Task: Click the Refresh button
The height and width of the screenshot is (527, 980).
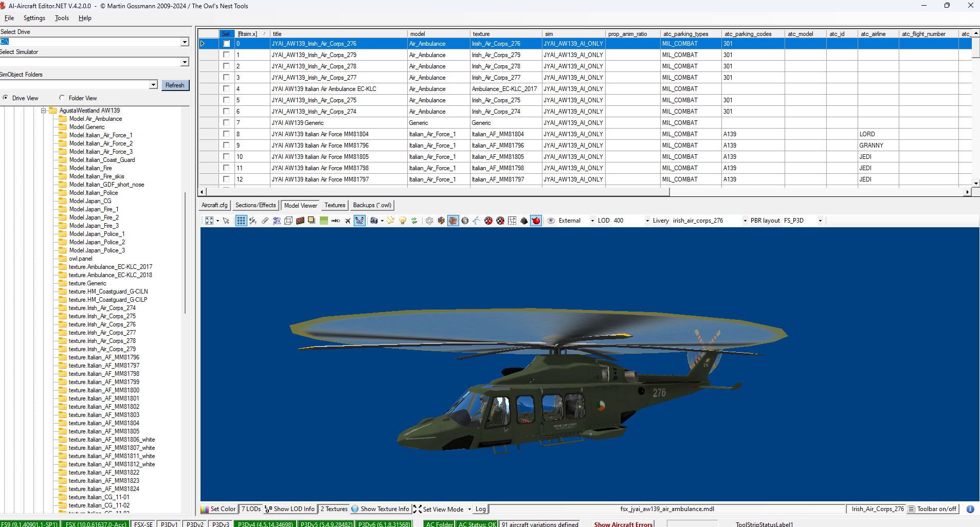Action: click(175, 85)
